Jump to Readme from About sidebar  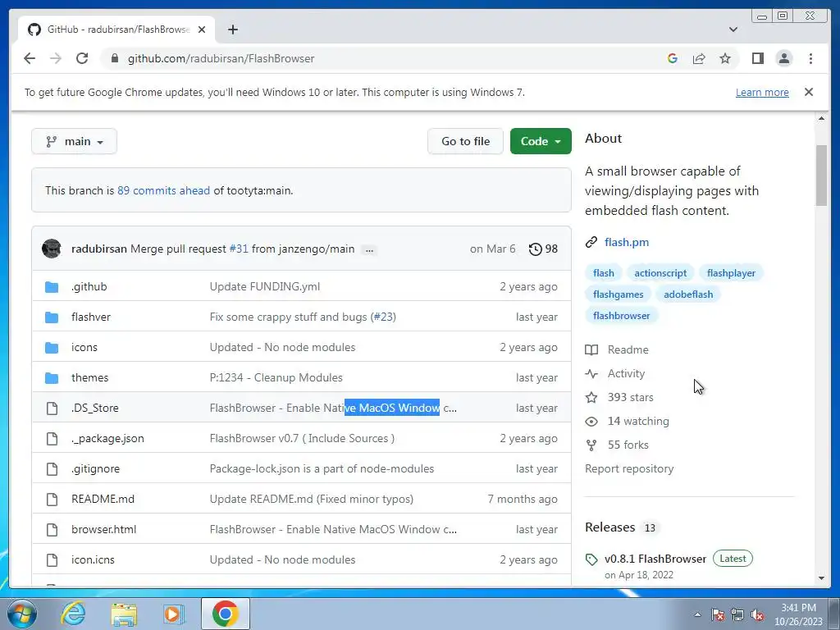(617, 349)
